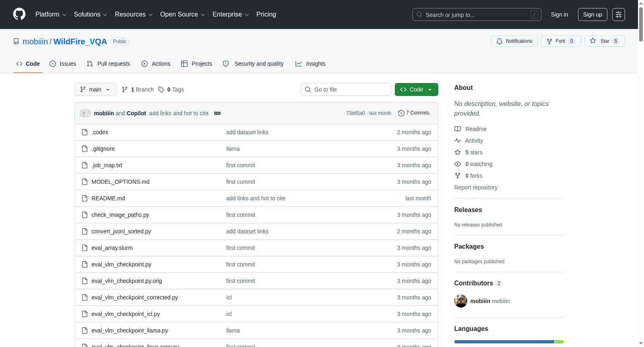
Task: Open the main branch selector dropdown
Action: [95, 89]
